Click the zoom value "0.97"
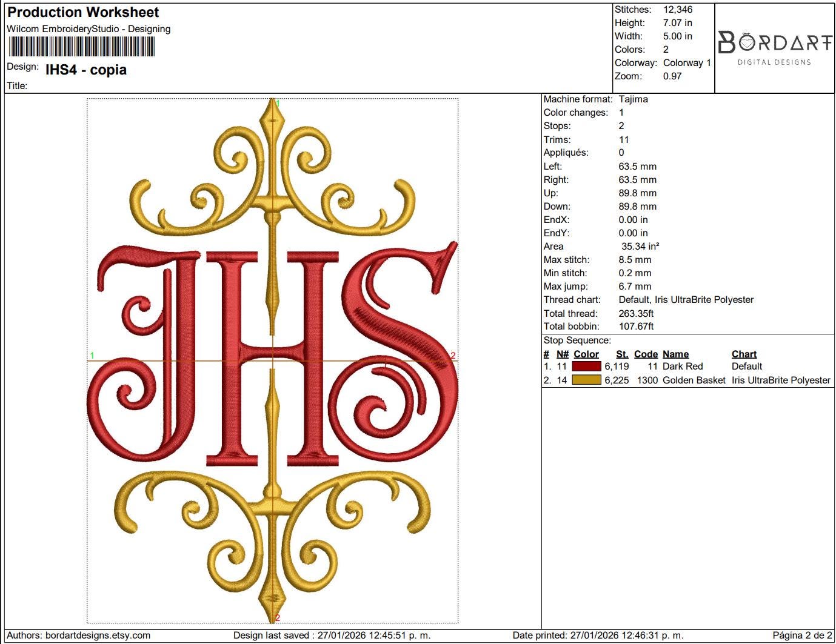The image size is (836, 644). click(x=672, y=76)
